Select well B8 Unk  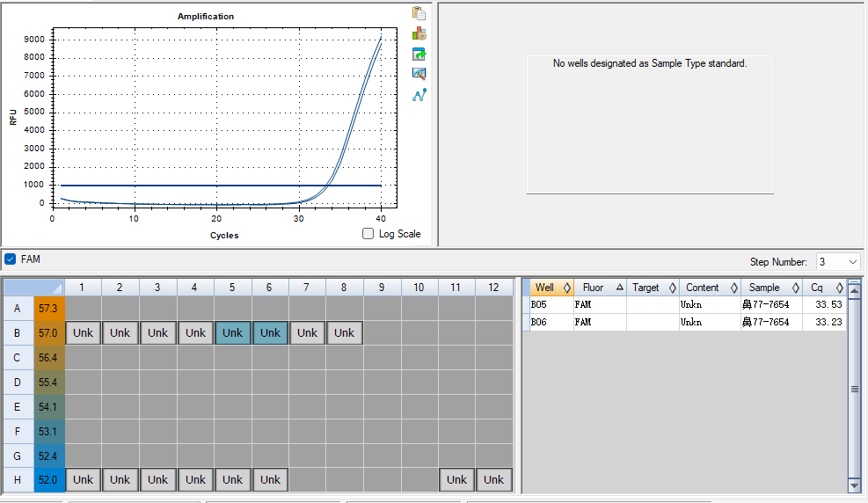[x=345, y=333]
